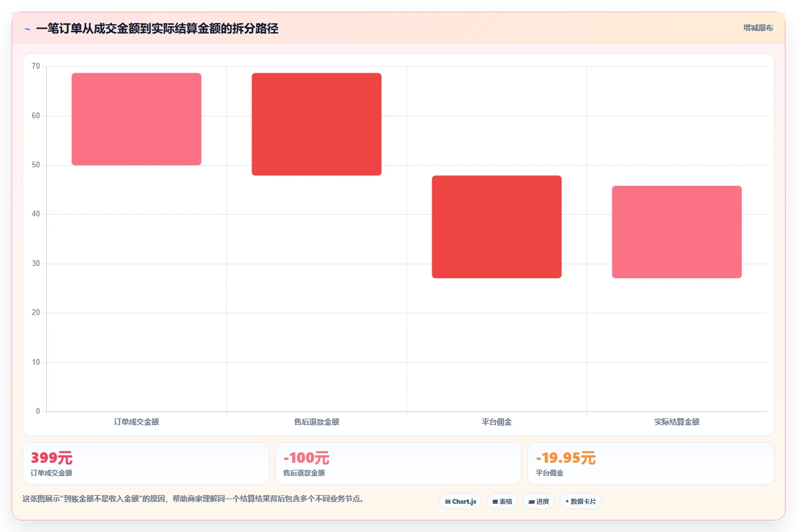Click the 增减瀑布 label in the header
This screenshot has height=532, width=797.
pos(758,28)
